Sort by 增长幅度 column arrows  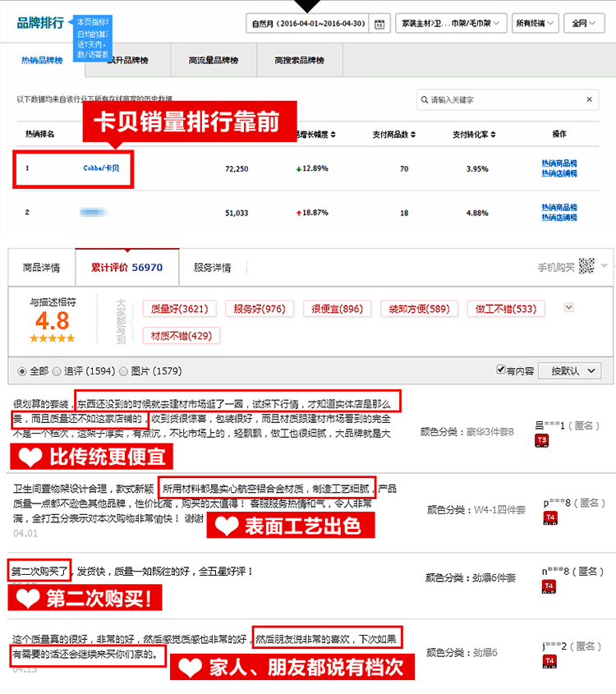[333, 134]
